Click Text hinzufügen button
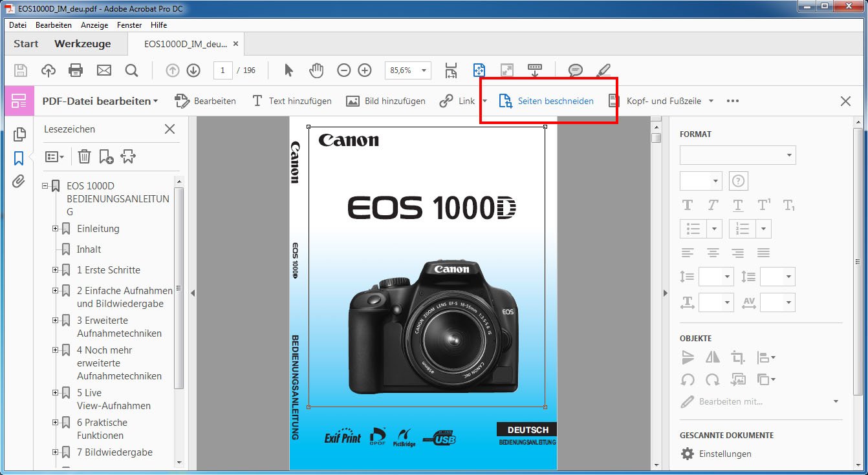This screenshot has height=475, width=868. 292,101
